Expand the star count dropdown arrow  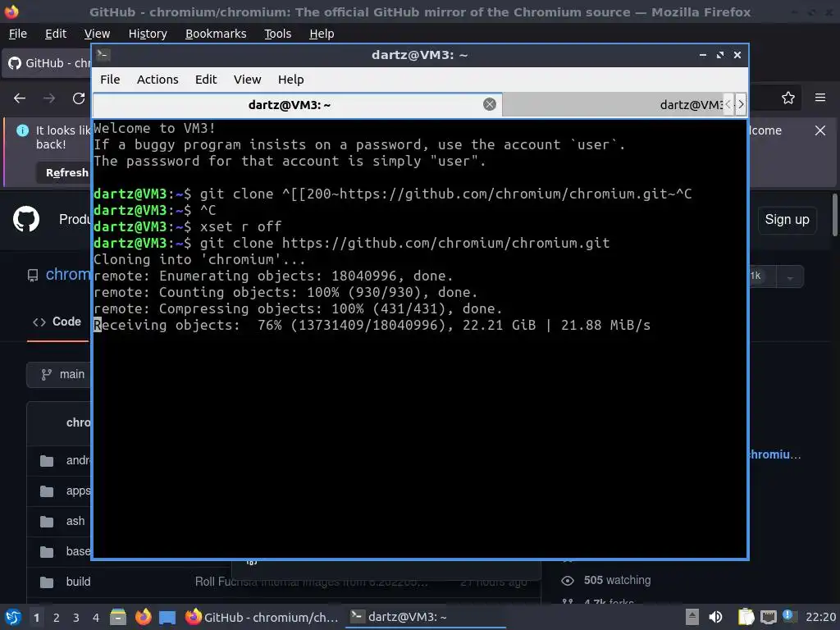click(x=790, y=276)
